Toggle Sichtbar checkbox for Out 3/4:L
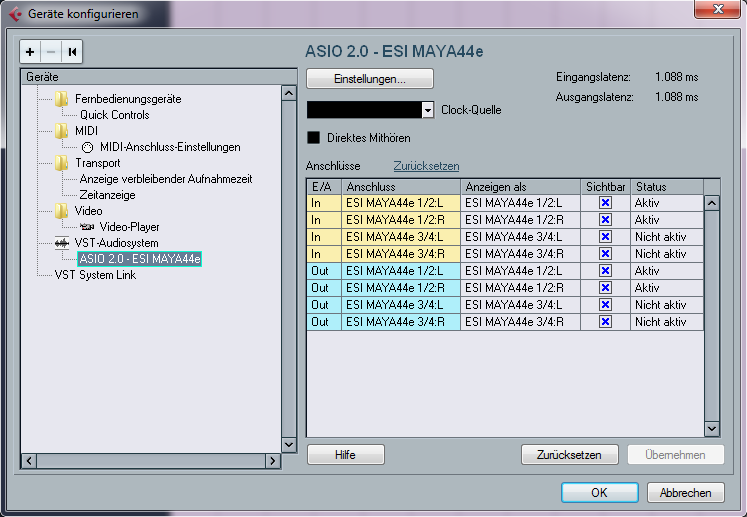 605,305
